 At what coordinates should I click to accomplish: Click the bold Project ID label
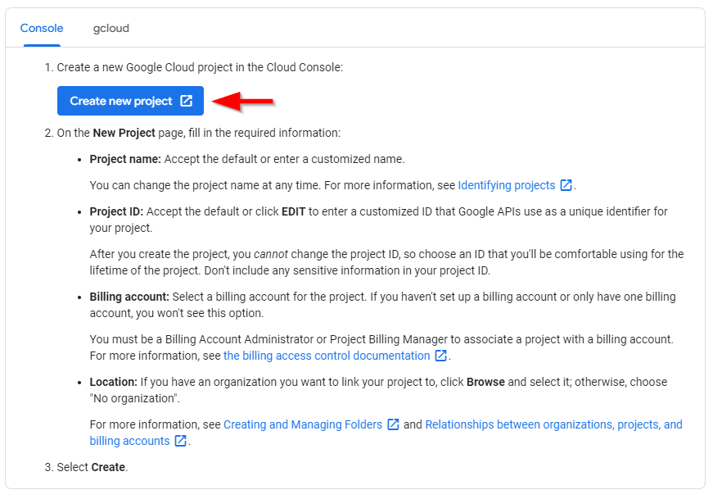pyautogui.click(x=116, y=212)
